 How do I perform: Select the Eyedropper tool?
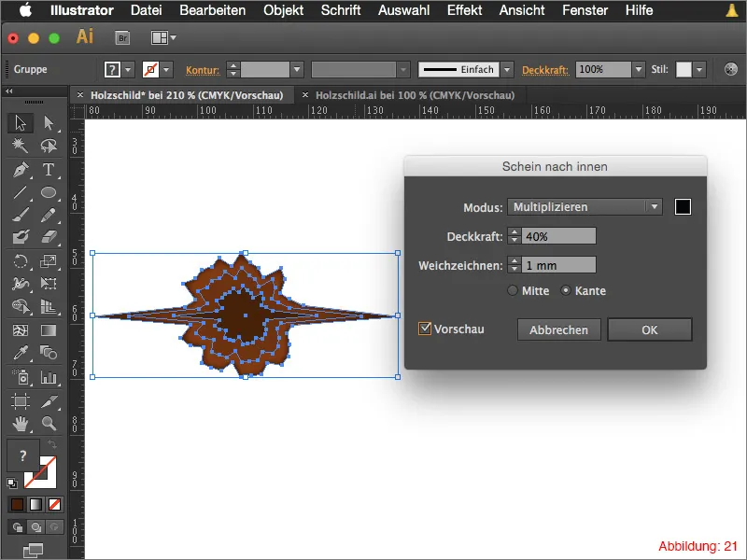pos(21,353)
